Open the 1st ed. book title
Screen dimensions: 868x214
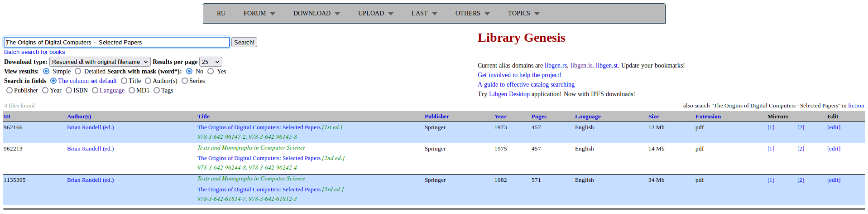coord(270,127)
